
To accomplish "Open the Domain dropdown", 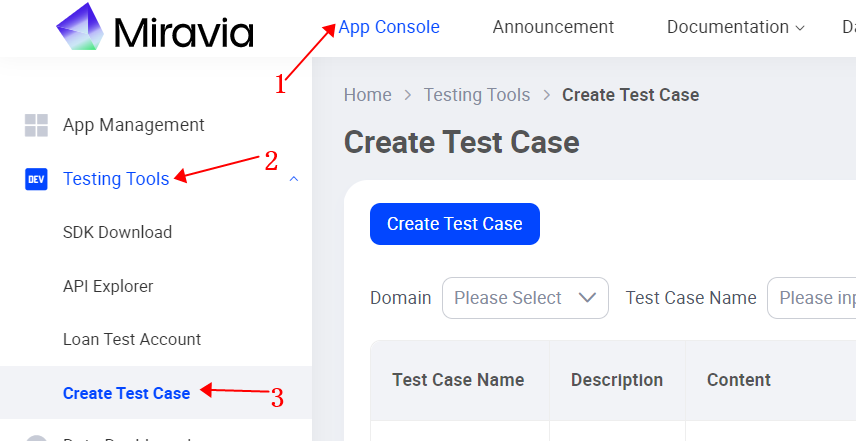I will [x=525, y=298].
